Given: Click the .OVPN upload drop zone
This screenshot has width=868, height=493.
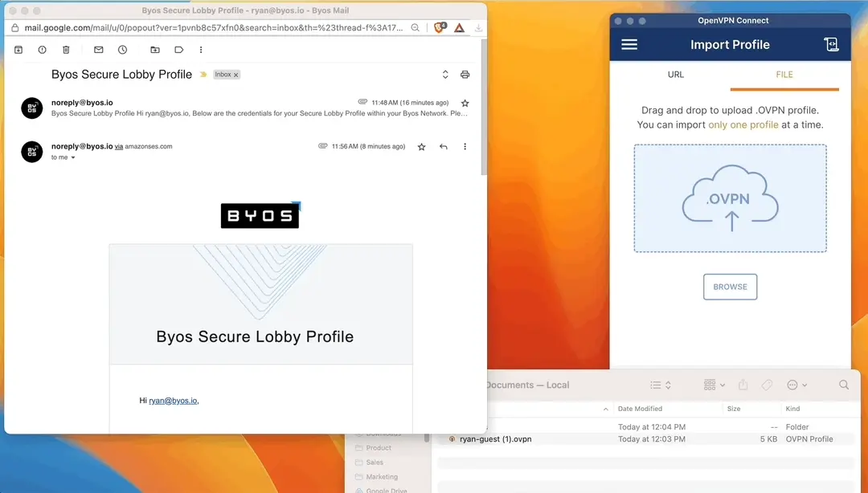Looking at the screenshot, I should pyautogui.click(x=730, y=198).
